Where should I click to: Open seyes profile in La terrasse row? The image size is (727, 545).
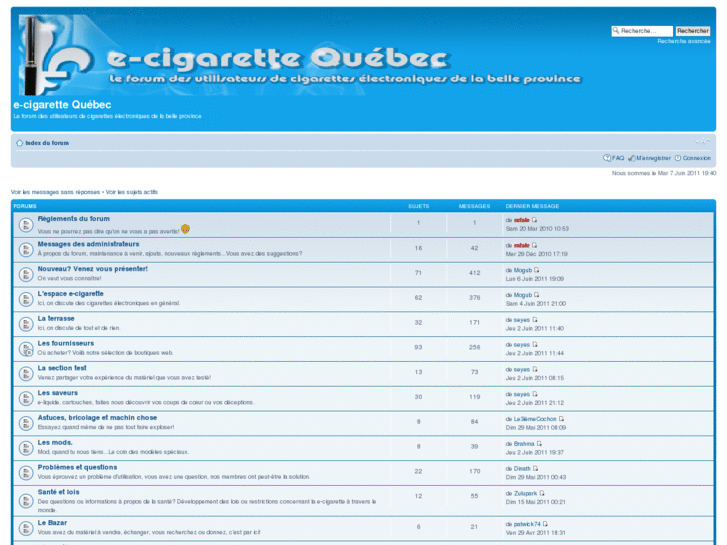tap(522, 320)
